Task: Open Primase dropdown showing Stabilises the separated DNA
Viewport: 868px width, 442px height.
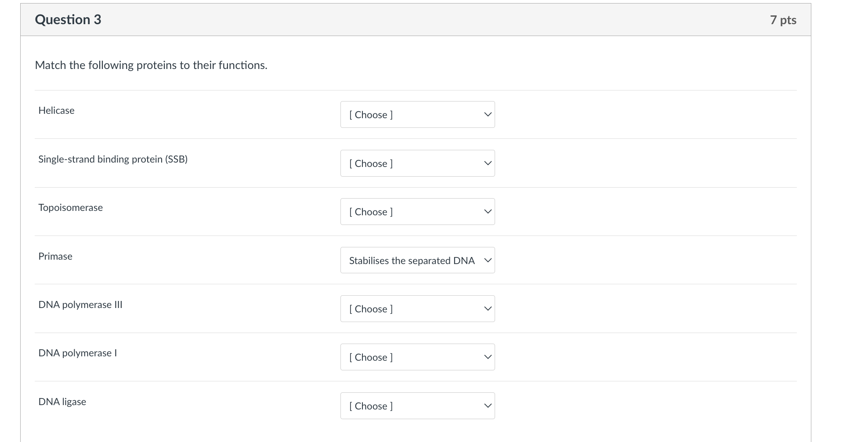Action: point(417,261)
